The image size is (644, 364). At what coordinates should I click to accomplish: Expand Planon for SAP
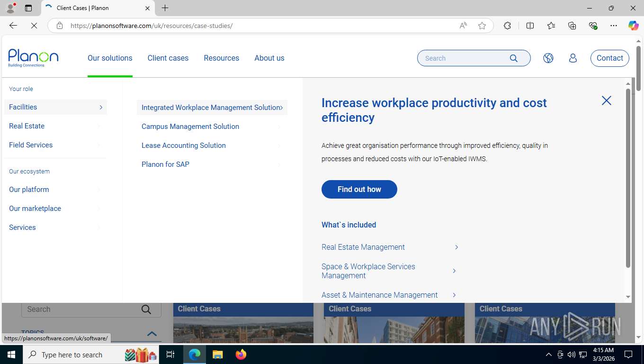(x=212, y=164)
